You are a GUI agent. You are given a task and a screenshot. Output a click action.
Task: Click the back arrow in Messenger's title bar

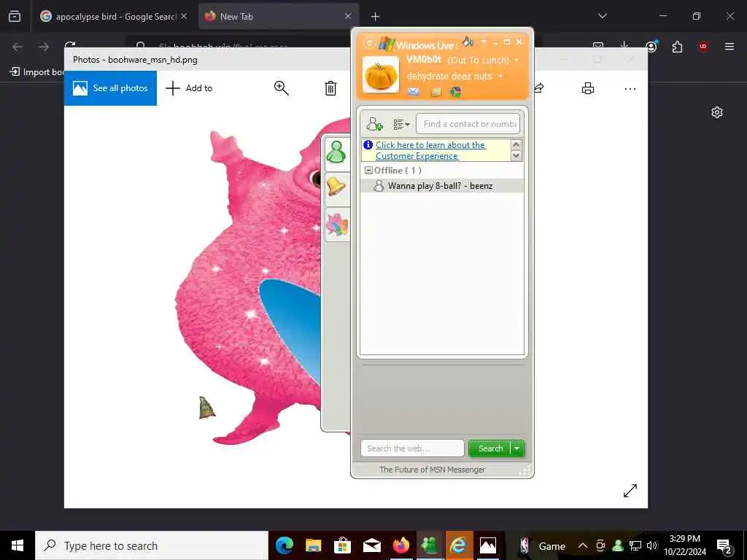[370, 44]
